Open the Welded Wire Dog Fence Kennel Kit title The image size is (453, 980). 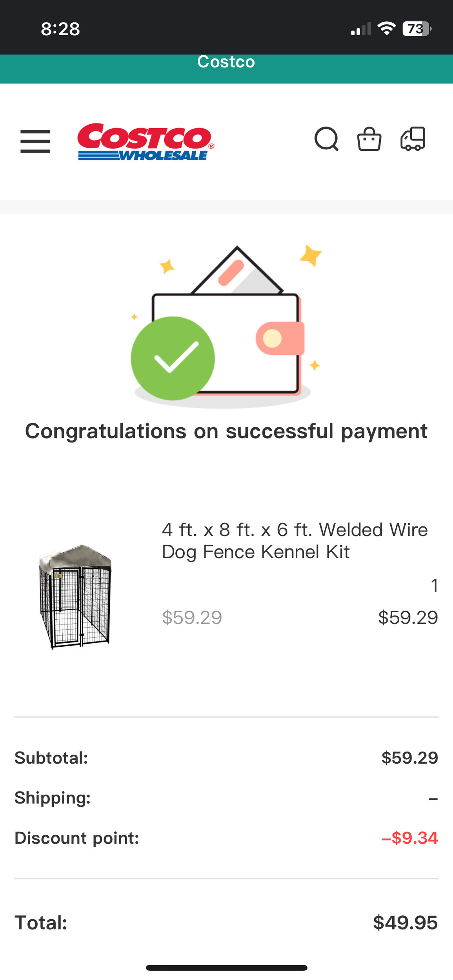pyautogui.click(x=295, y=541)
